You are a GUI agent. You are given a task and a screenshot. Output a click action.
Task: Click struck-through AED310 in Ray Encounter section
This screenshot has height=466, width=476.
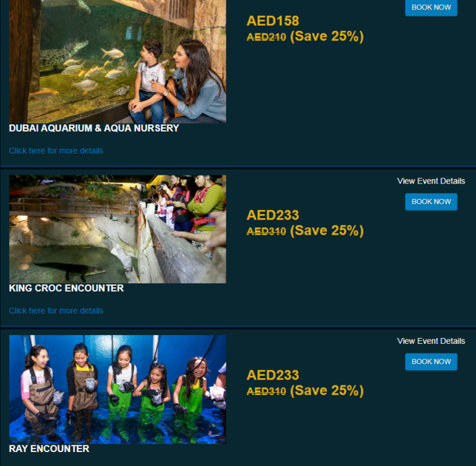click(x=266, y=391)
